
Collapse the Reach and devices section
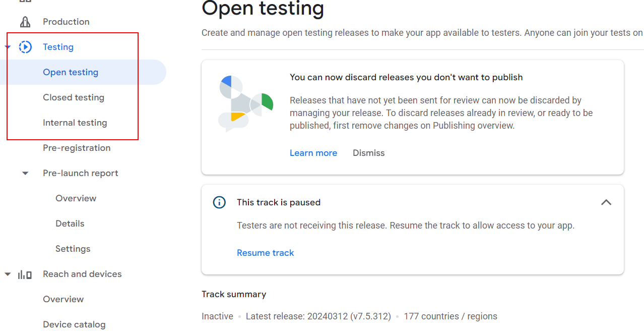7,273
